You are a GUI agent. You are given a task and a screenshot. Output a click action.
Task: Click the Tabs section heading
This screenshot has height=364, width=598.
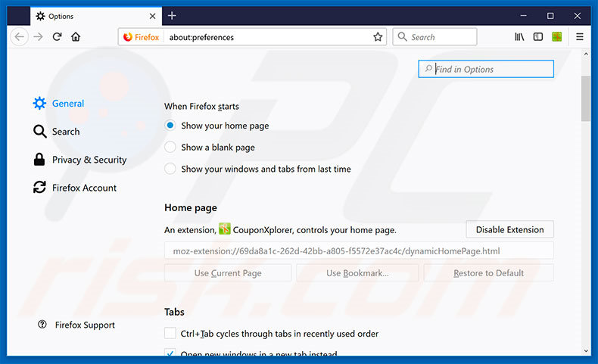click(x=174, y=313)
